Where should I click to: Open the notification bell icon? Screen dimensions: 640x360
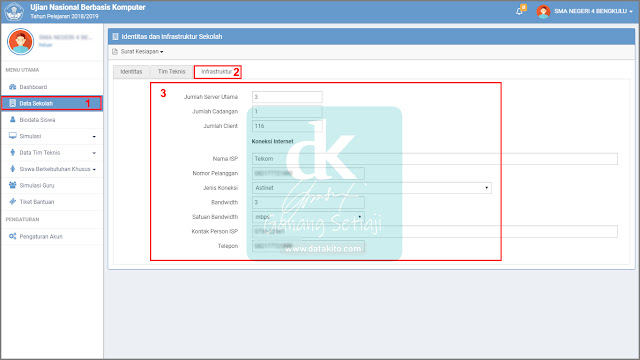[519, 11]
